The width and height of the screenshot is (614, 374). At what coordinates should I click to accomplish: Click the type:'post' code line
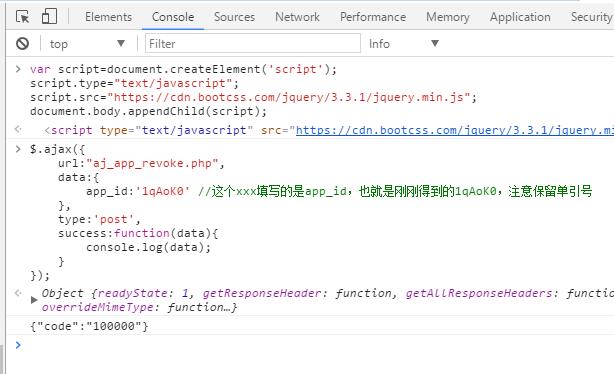click(99, 219)
